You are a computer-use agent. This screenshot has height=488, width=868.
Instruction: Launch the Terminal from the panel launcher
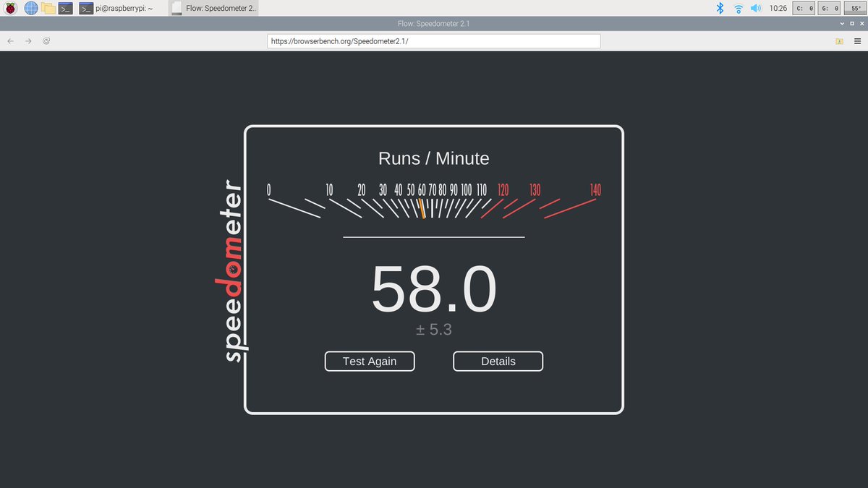(x=66, y=9)
